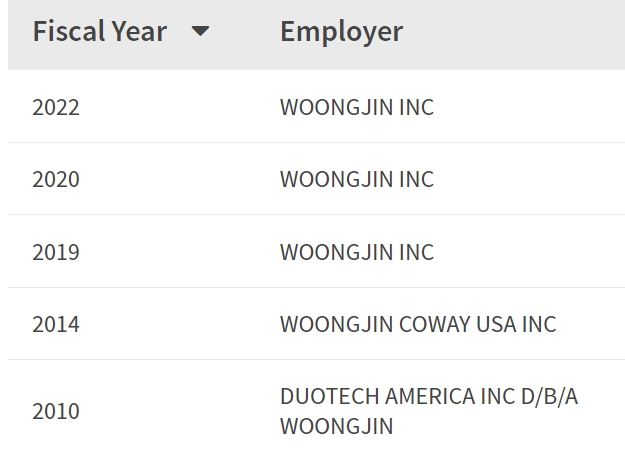The width and height of the screenshot is (625, 454).
Task: Click the Employer column header
Action: pyautogui.click(x=341, y=31)
